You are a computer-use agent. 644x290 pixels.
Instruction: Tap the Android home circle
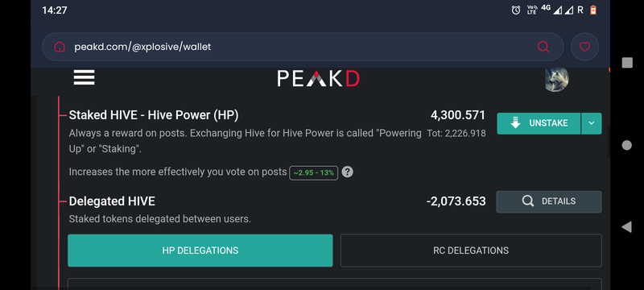tap(627, 145)
